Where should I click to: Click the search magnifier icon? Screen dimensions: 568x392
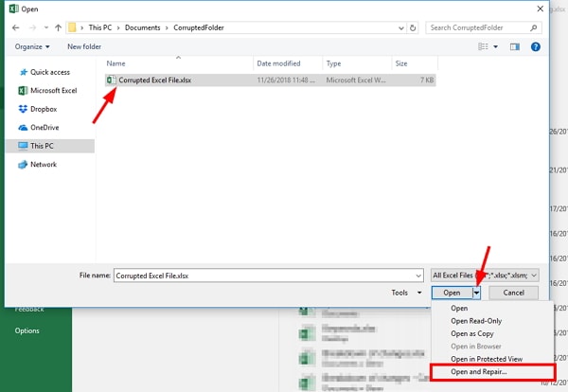click(533, 27)
